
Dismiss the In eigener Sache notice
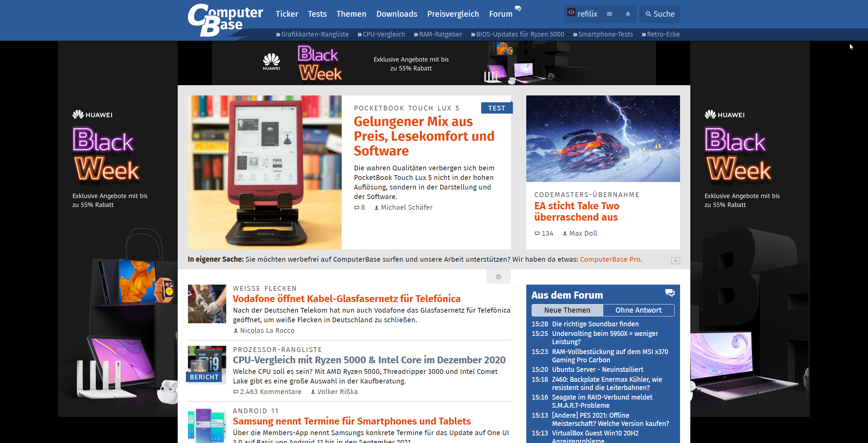675,261
